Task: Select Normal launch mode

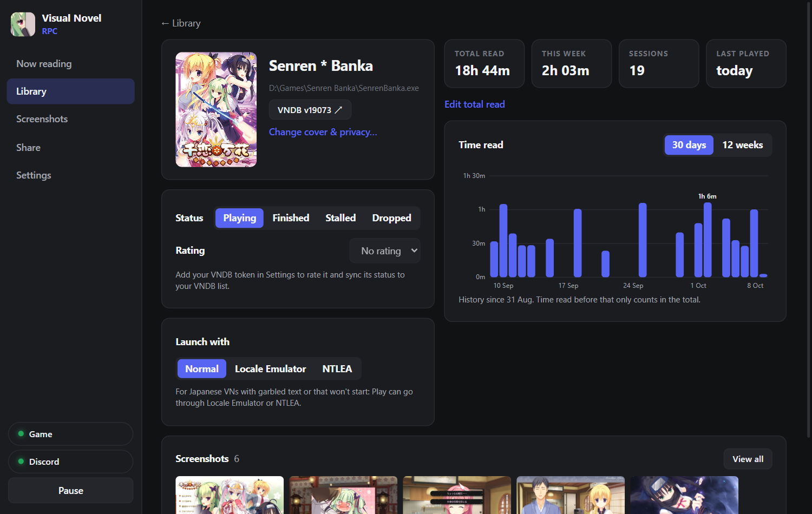Action: 202,369
